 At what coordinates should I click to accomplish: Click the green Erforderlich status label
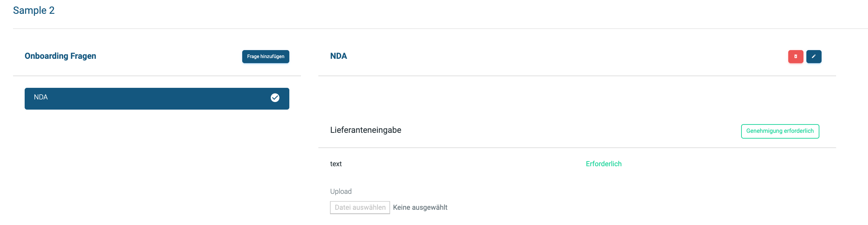pyautogui.click(x=604, y=164)
